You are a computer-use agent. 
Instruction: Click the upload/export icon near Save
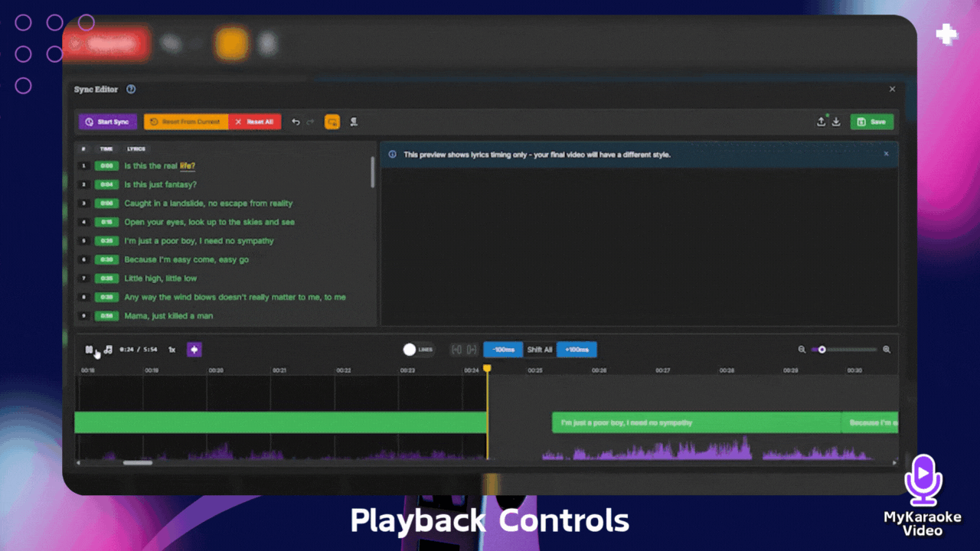[x=822, y=122]
